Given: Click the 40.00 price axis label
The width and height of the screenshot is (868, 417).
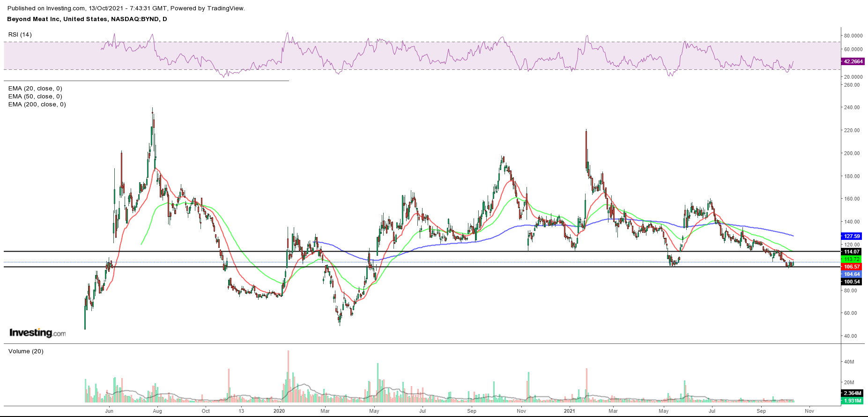Looking at the screenshot, I should coord(851,336).
